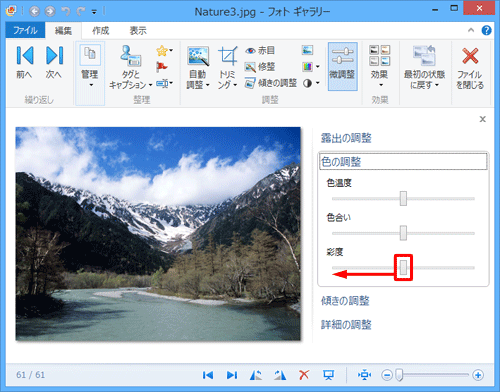Zoom out with minus button

[x=387, y=375]
